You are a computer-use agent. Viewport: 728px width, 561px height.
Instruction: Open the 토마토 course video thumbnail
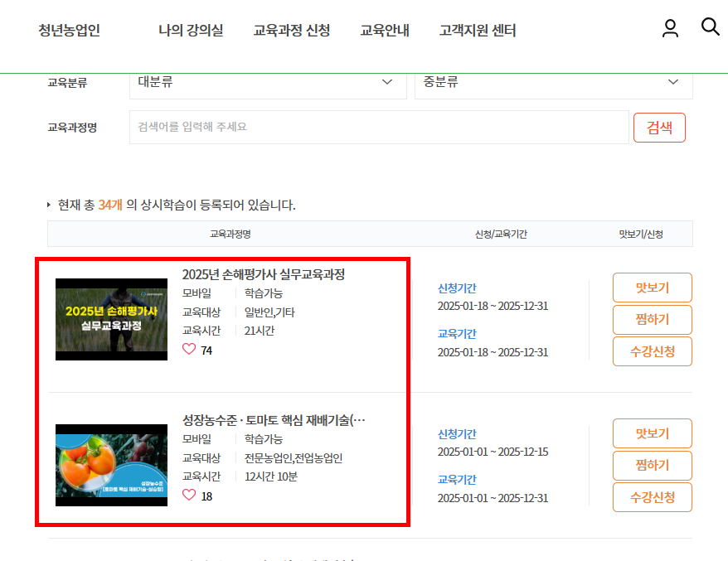tap(111, 464)
